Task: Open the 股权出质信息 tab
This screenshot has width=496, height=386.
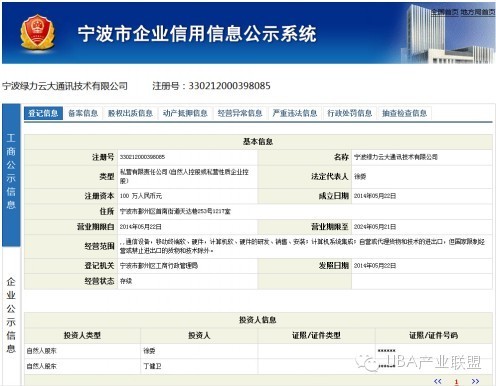Action: click(x=130, y=113)
